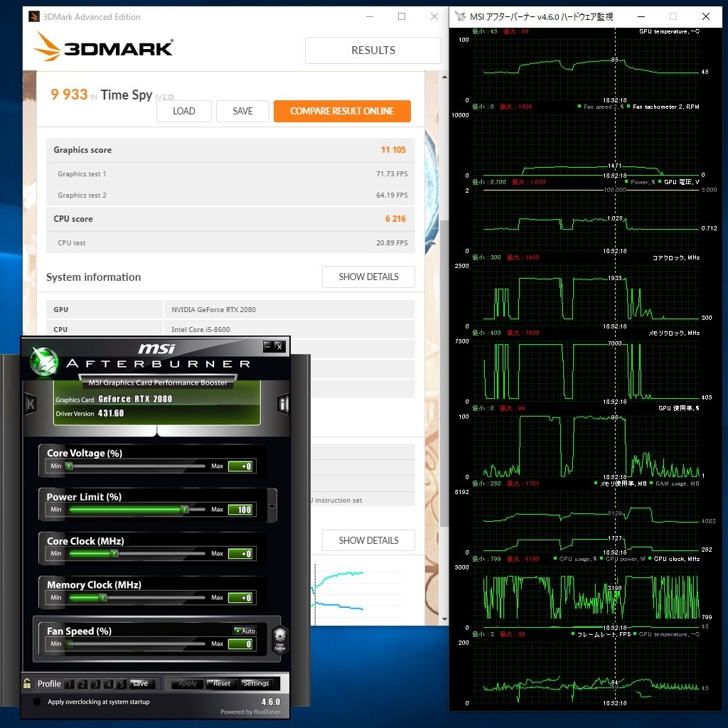
Task: Reset Afterburner settings to default
Action: [x=222, y=683]
